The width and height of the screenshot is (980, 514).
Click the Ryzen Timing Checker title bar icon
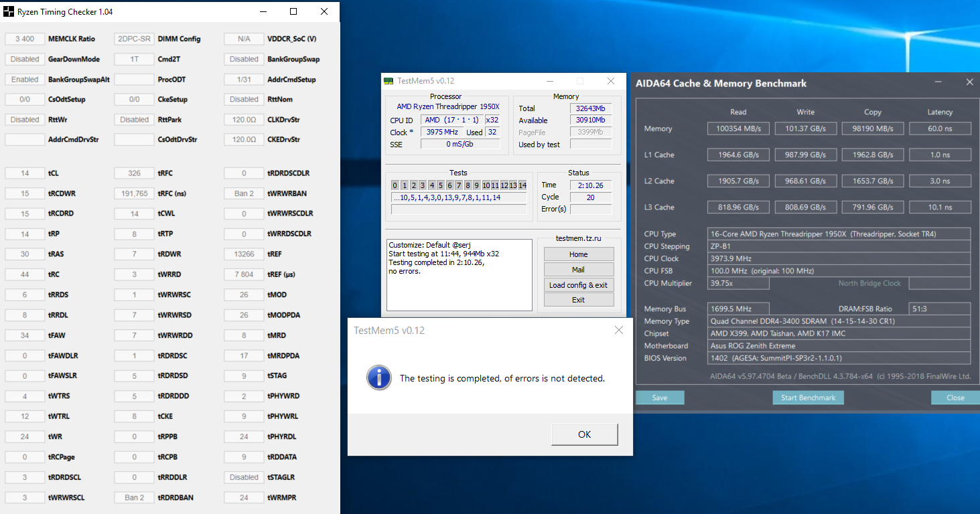pos(9,12)
